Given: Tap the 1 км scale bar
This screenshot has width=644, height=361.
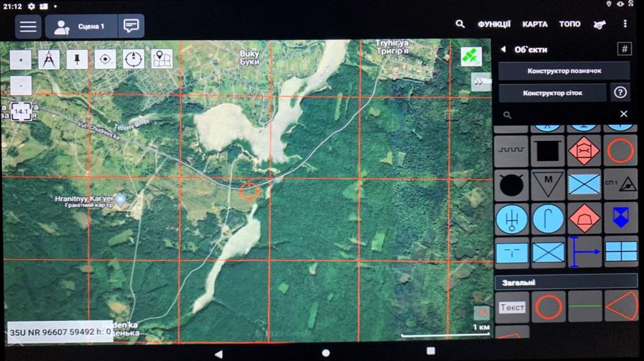Looking at the screenshot, I should [x=446, y=332].
